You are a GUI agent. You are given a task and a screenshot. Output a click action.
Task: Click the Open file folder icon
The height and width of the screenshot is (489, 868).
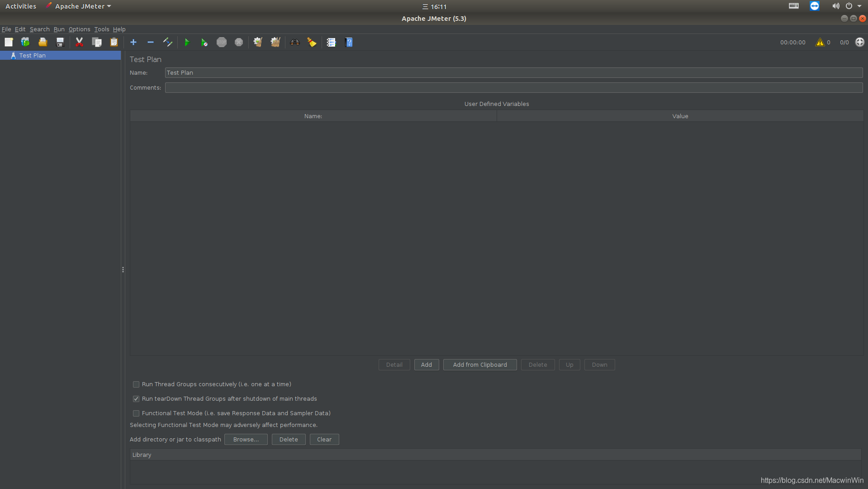pos(43,42)
